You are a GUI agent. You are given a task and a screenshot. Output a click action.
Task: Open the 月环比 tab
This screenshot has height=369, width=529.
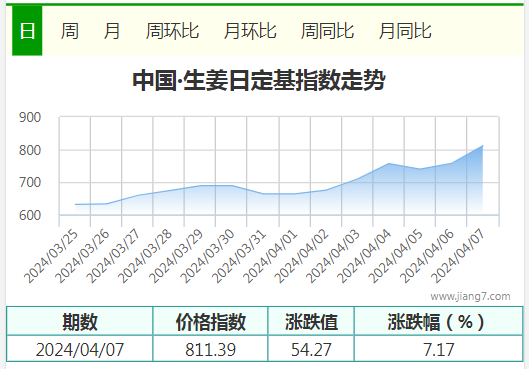click(x=250, y=31)
